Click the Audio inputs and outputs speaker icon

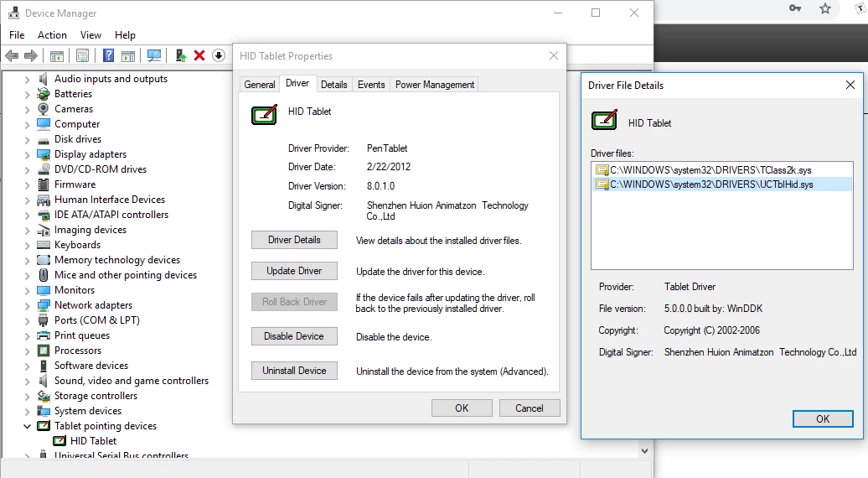coord(44,79)
